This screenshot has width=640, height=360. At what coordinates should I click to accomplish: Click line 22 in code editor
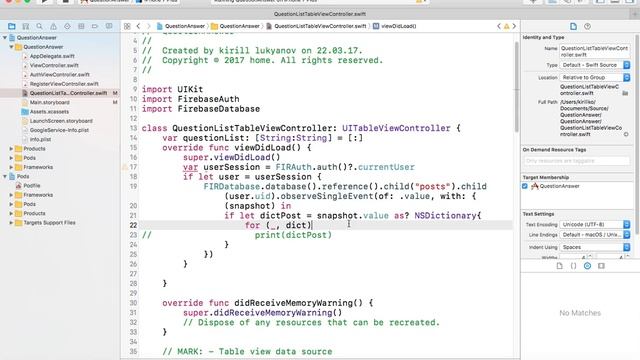(327, 225)
